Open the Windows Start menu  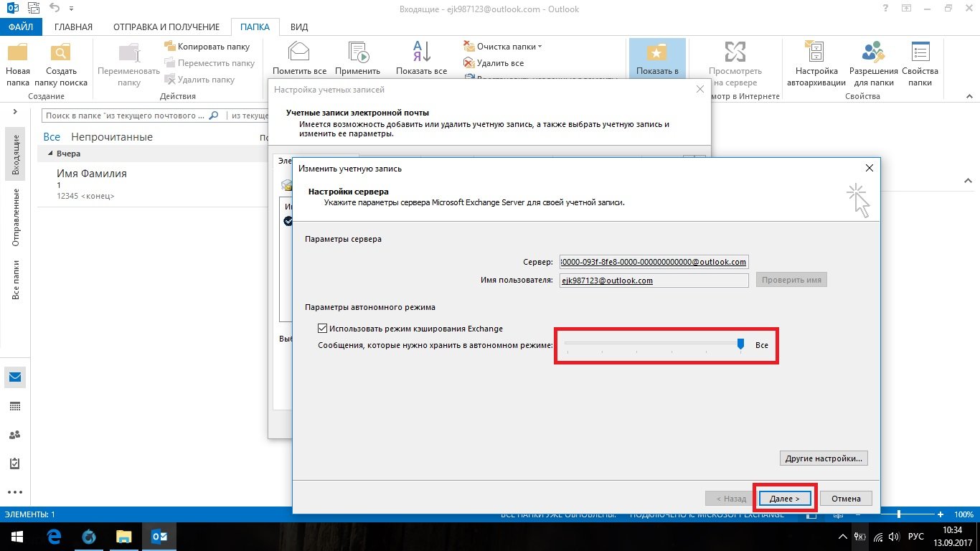click(16, 537)
